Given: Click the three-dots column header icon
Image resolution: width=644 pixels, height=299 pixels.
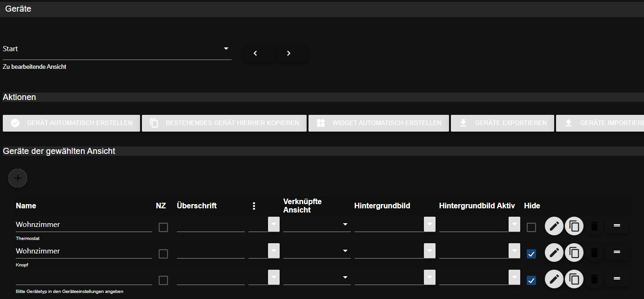Looking at the screenshot, I should 254,206.
